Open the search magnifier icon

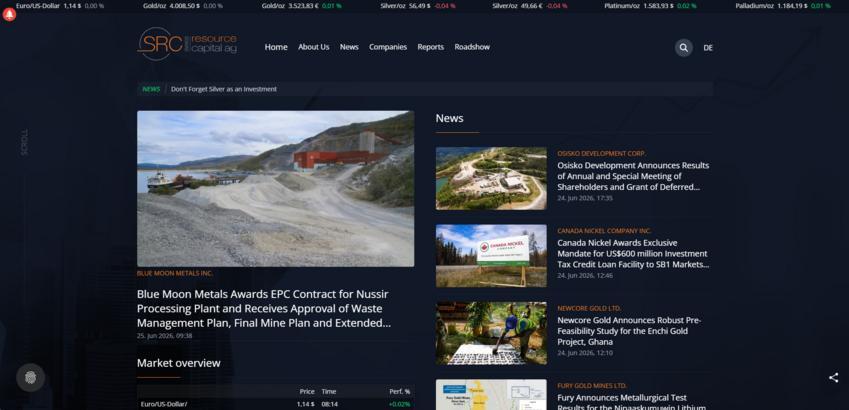(x=683, y=48)
